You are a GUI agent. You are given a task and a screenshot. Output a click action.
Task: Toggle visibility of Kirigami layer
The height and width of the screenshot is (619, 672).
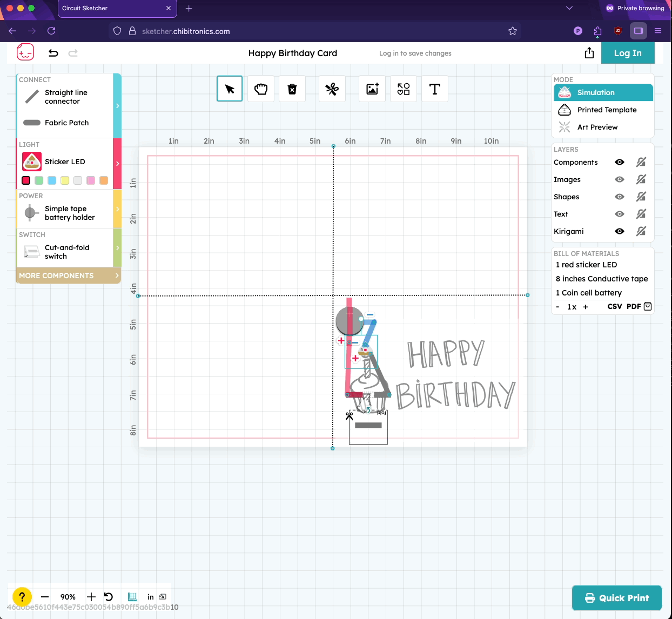(620, 231)
